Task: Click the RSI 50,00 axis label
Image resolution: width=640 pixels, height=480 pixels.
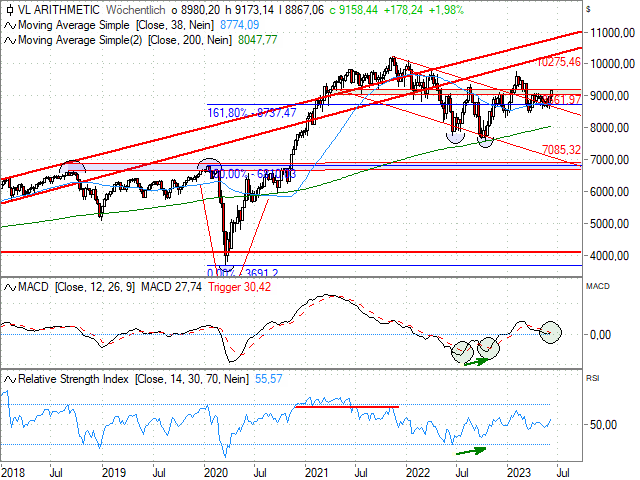Action: click(603, 425)
